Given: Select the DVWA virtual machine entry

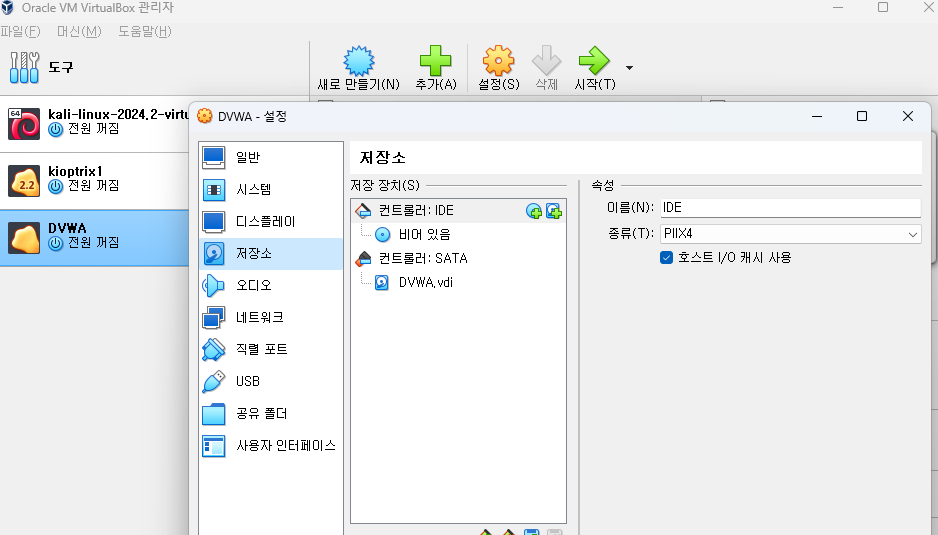Looking at the screenshot, I should click(x=95, y=238).
